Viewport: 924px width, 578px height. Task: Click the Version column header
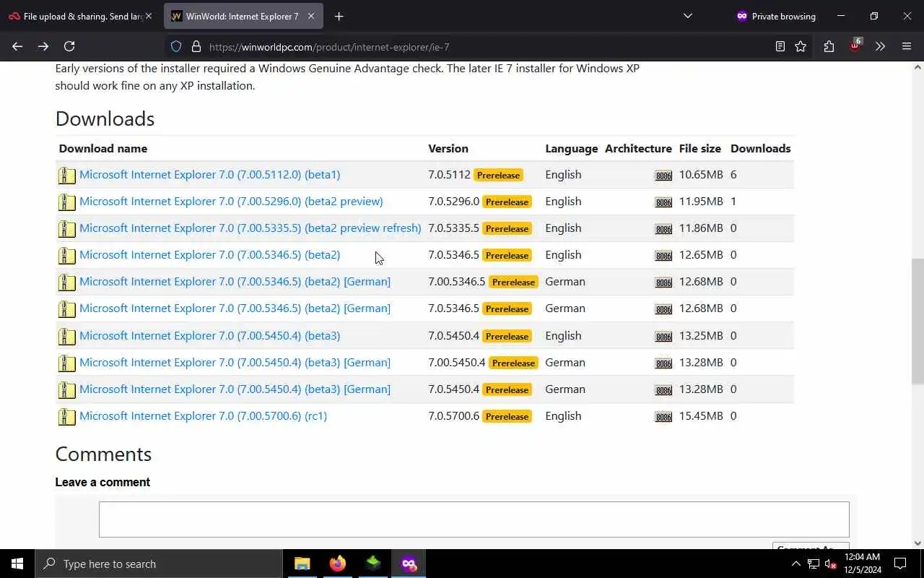pyautogui.click(x=448, y=148)
